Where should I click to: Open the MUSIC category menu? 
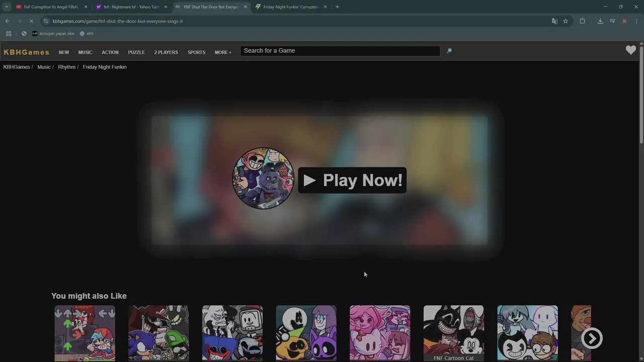tap(85, 52)
